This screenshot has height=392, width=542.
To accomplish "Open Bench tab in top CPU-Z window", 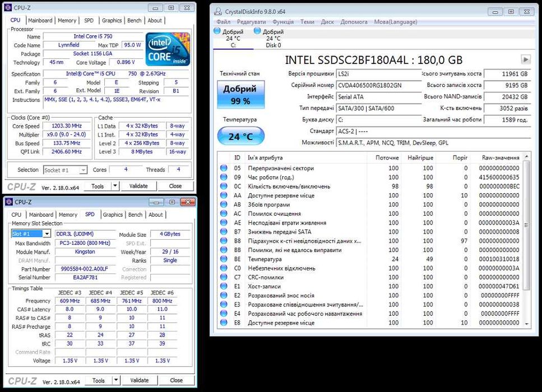I will pyautogui.click(x=135, y=20).
